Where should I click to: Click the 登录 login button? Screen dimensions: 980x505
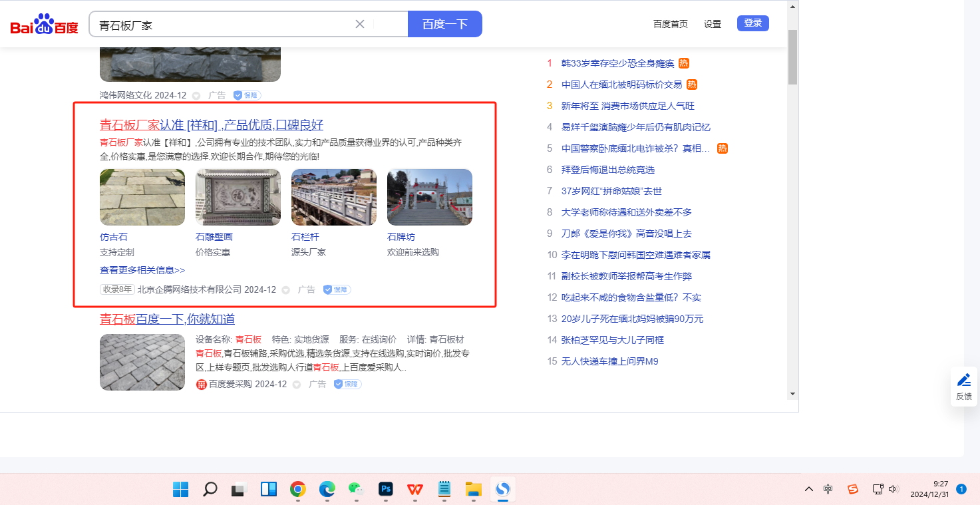pos(752,23)
